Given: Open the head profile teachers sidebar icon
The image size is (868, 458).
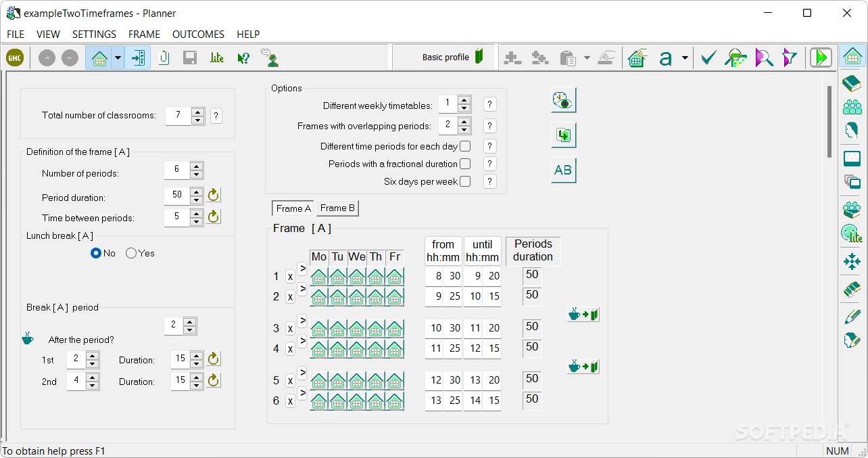Looking at the screenshot, I should 852,130.
